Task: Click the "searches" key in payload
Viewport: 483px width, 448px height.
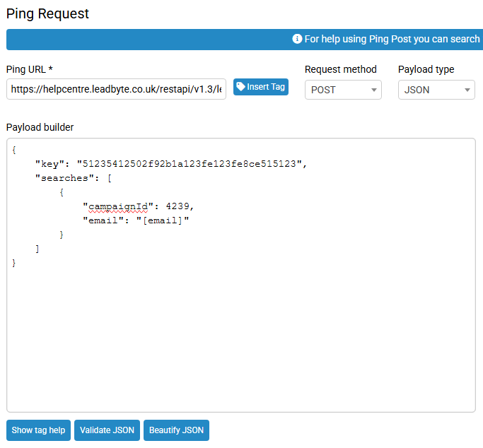Action: coord(65,178)
